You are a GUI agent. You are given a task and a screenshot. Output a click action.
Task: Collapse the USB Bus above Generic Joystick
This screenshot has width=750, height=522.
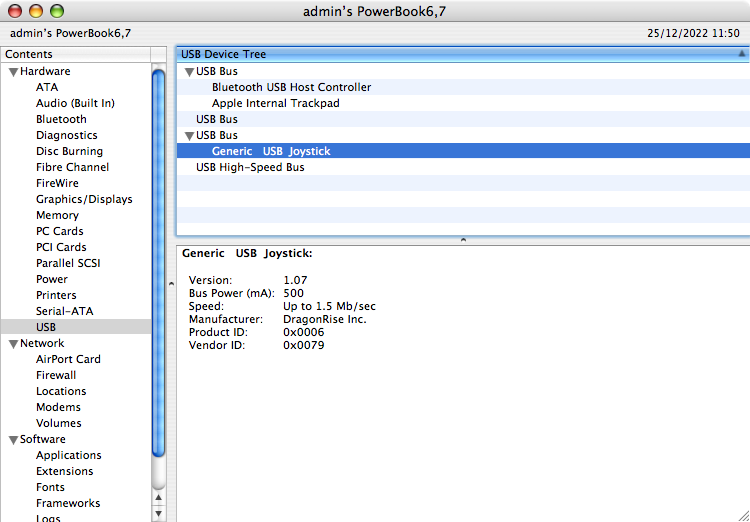[189, 136]
